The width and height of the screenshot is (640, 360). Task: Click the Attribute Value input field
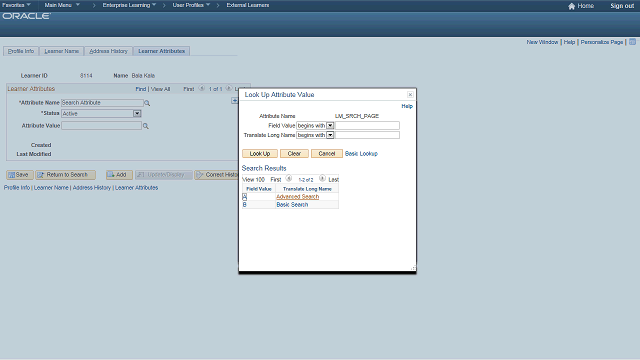coord(101,126)
